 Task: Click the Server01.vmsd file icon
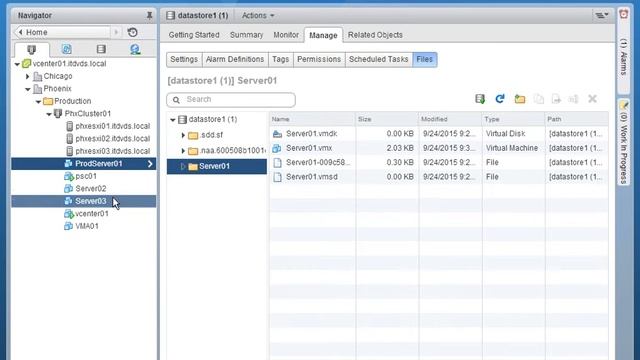278,177
